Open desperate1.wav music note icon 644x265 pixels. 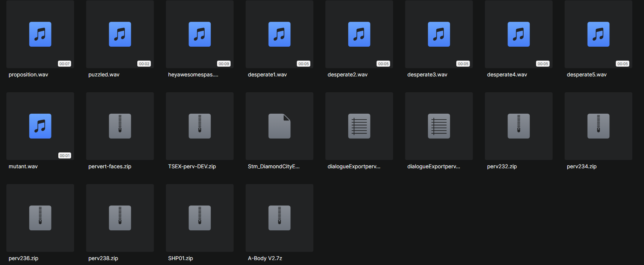tap(279, 34)
